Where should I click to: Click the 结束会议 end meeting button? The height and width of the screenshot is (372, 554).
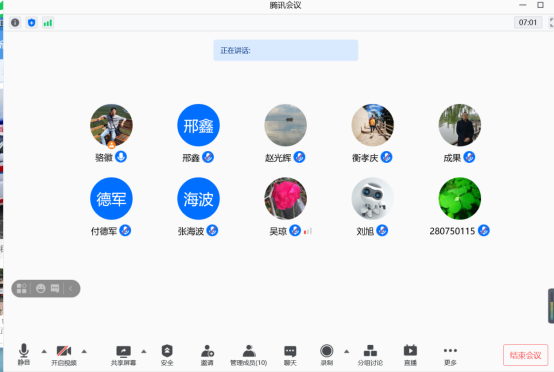(526, 355)
